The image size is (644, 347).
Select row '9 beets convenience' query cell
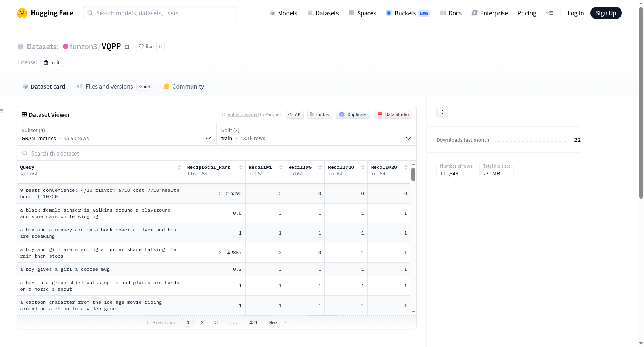click(100, 193)
